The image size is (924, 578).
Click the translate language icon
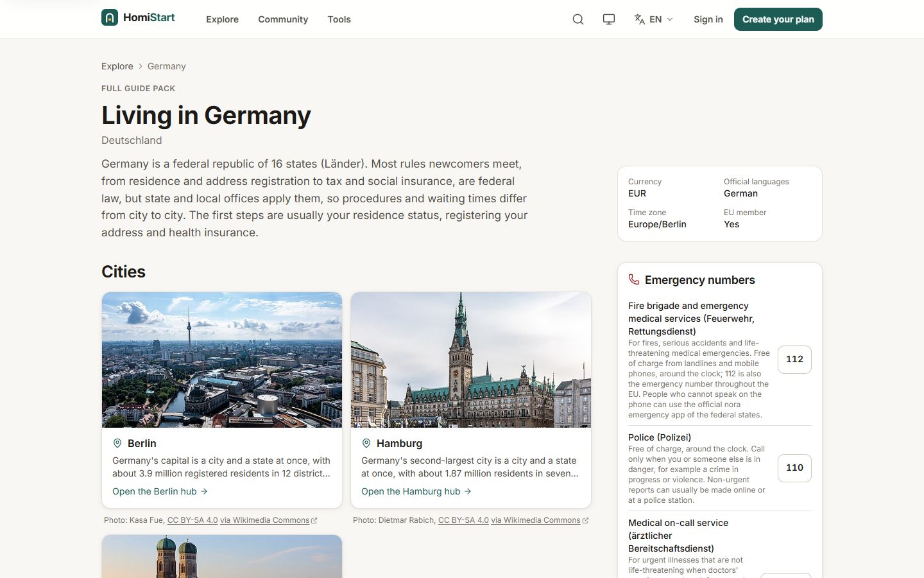point(640,19)
